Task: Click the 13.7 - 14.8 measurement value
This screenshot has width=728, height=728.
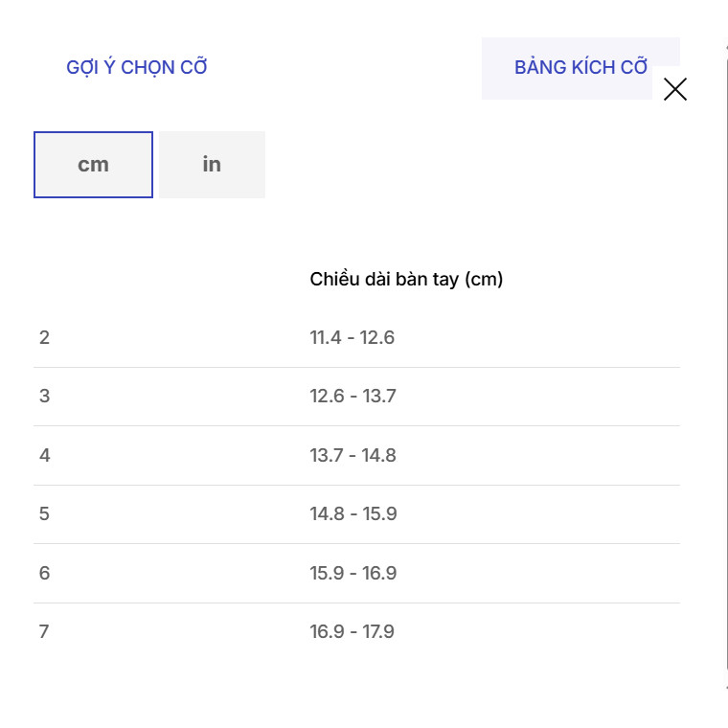Action: coord(353,455)
